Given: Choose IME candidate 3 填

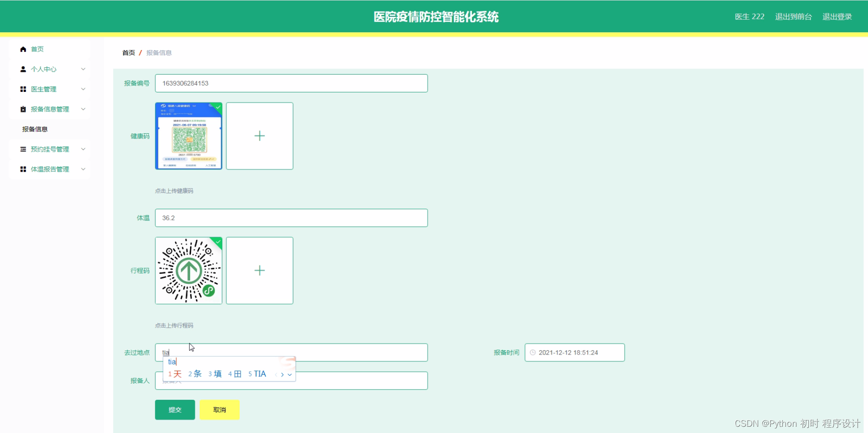Looking at the screenshot, I should 215,374.
